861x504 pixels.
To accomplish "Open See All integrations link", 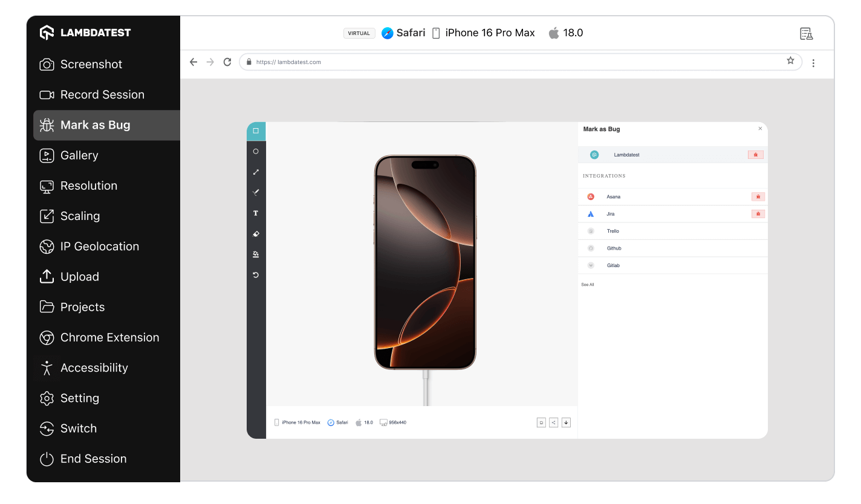I will pyautogui.click(x=587, y=285).
